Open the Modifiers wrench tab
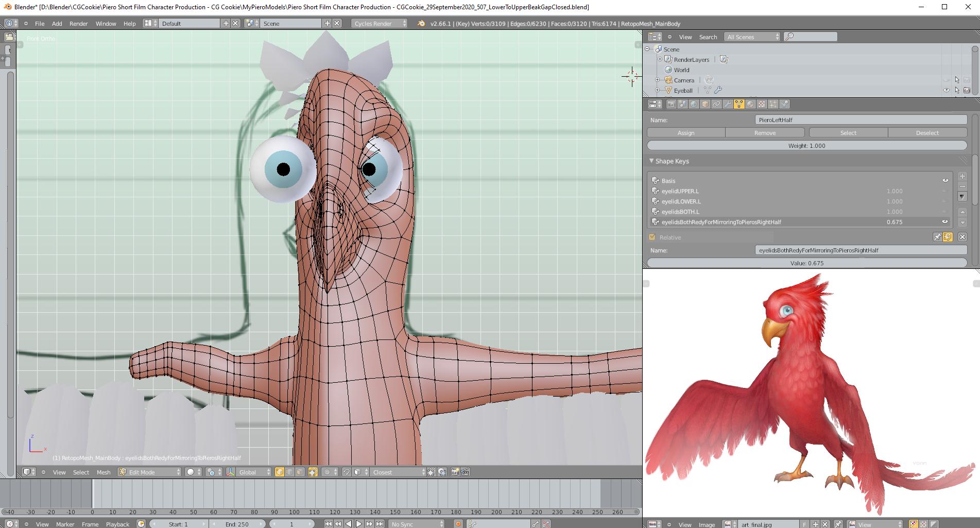980x528 pixels. point(728,104)
